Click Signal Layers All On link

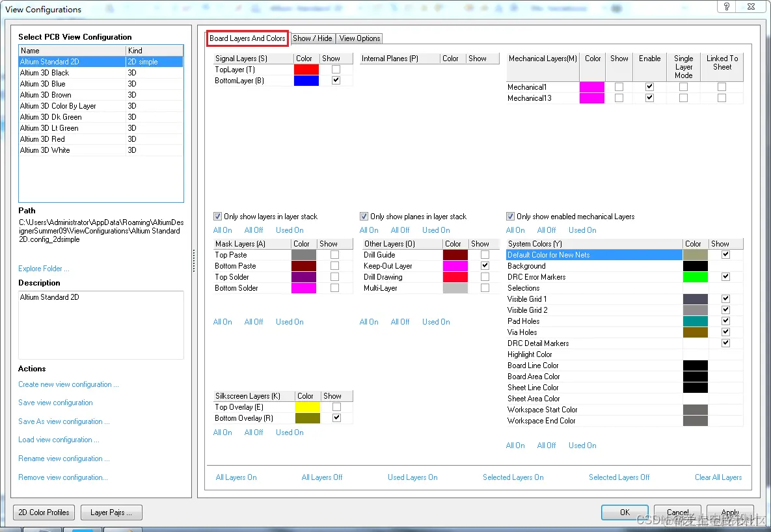point(223,230)
